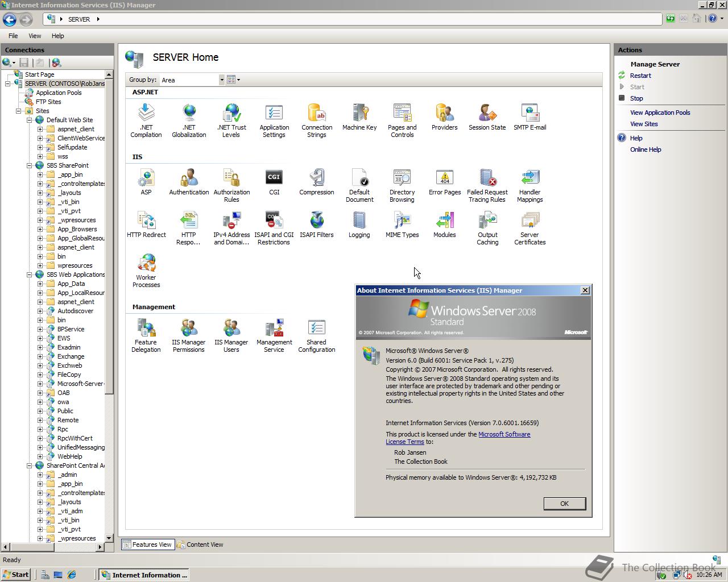Open Application Settings feature
728x582 pixels.
pyautogui.click(x=274, y=120)
